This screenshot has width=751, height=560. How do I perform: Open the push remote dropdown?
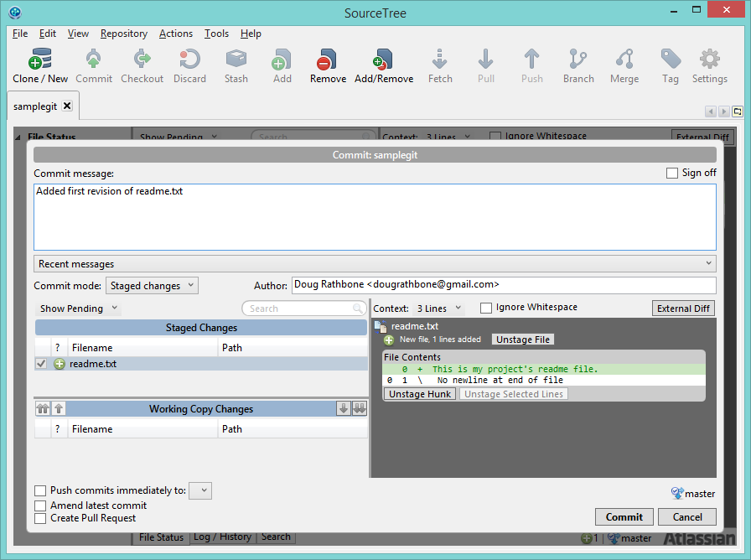200,490
